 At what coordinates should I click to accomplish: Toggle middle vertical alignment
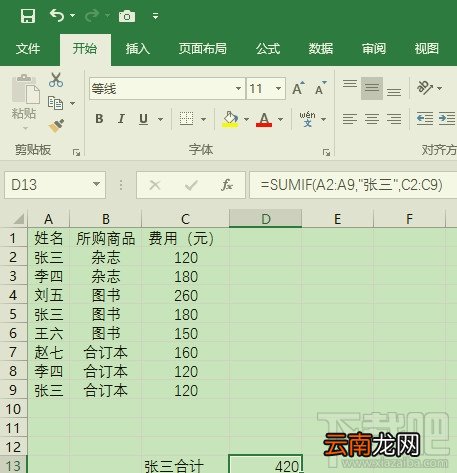[x=372, y=88]
